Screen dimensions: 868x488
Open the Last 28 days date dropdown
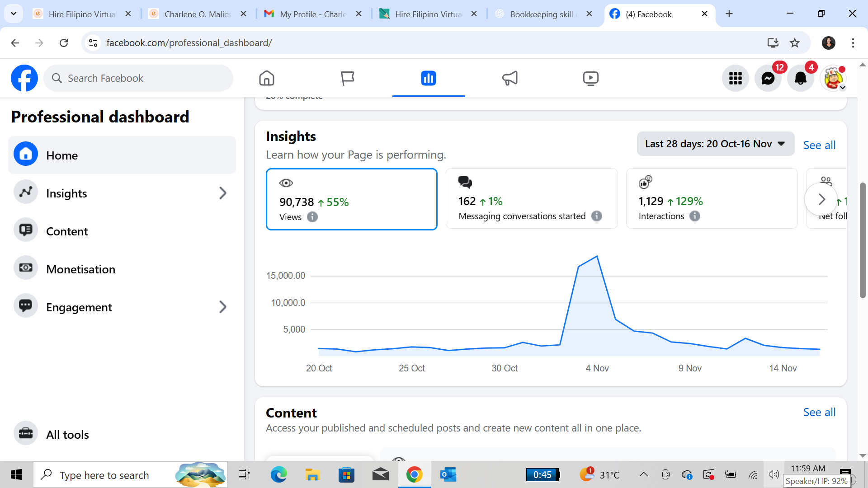coord(715,144)
